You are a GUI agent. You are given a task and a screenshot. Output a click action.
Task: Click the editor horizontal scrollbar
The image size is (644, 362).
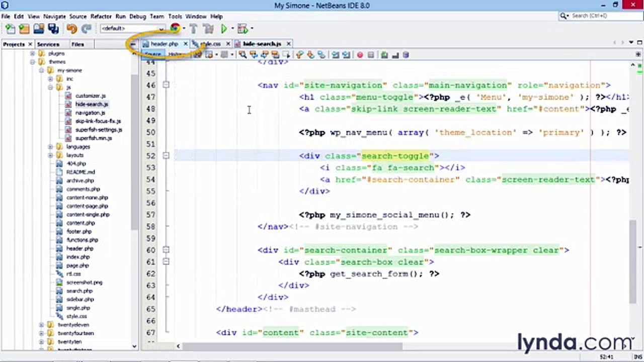[292, 346]
